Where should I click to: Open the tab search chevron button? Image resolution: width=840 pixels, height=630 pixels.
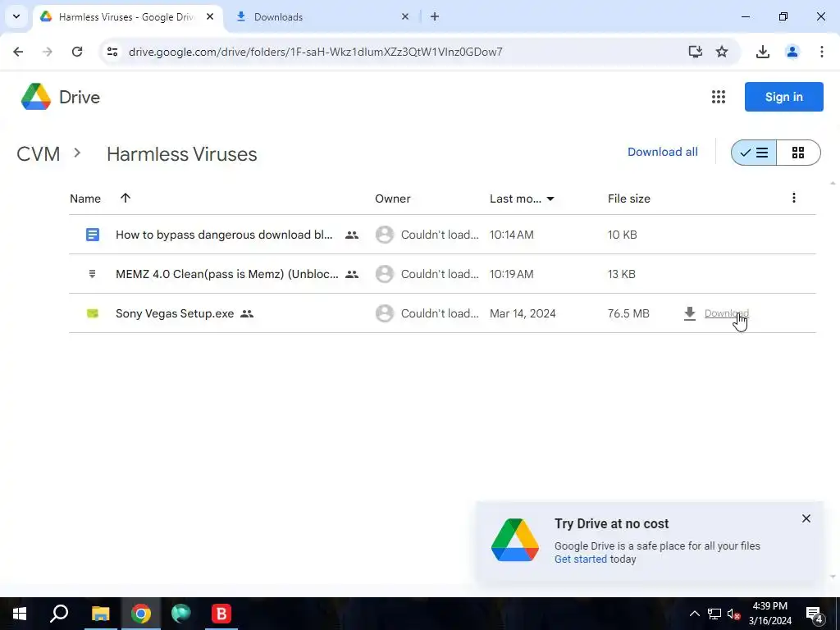tap(16, 16)
